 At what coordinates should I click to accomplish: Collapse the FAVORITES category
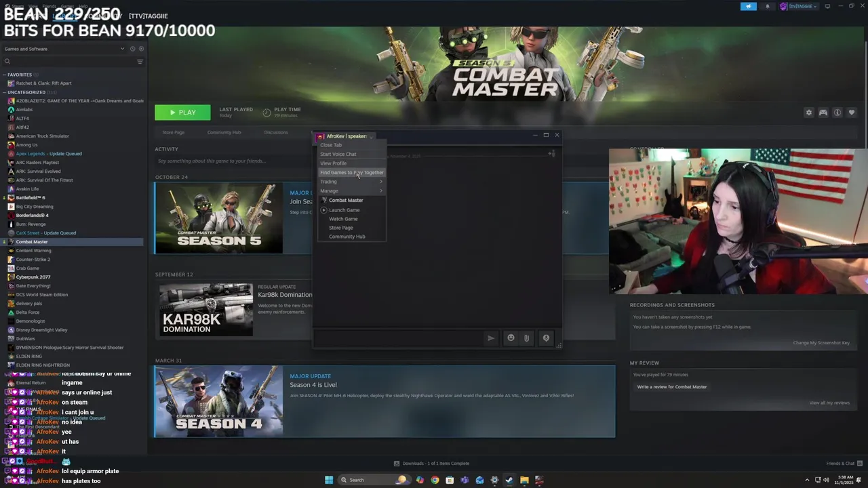5,75
